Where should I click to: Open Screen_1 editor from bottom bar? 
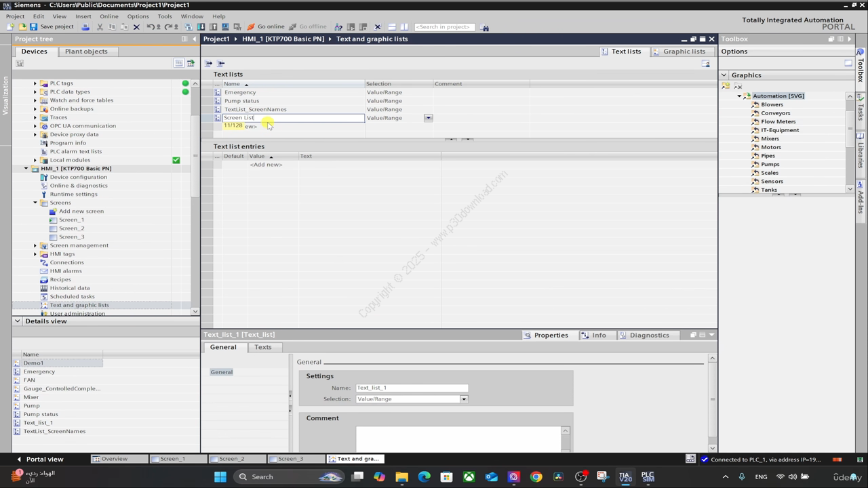[178, 459]
